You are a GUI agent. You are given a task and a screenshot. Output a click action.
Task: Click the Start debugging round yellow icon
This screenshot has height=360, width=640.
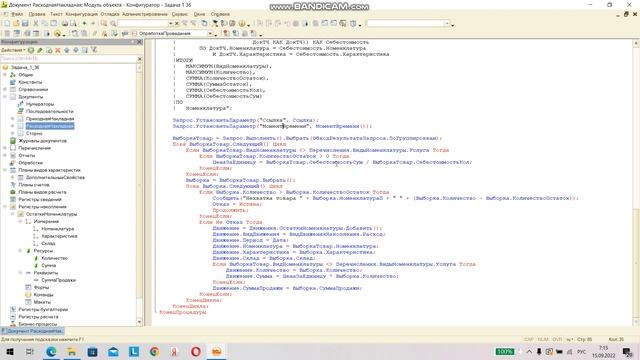click(57, 33)
